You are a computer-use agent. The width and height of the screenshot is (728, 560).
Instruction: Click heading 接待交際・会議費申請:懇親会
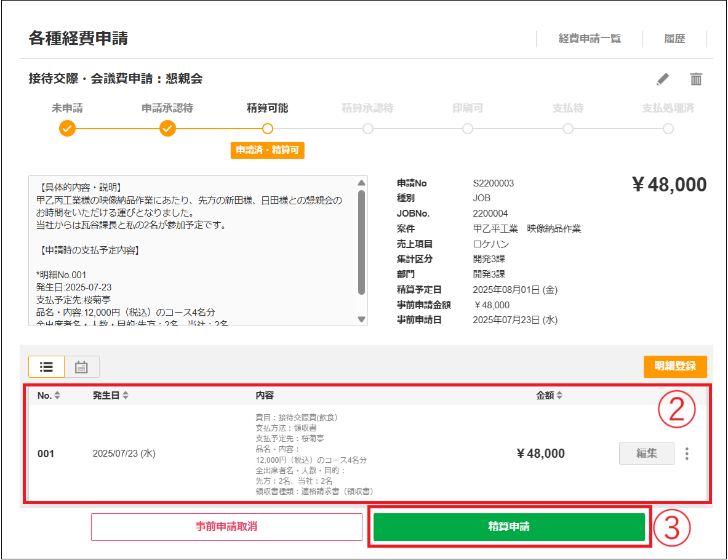coord(116,79)
